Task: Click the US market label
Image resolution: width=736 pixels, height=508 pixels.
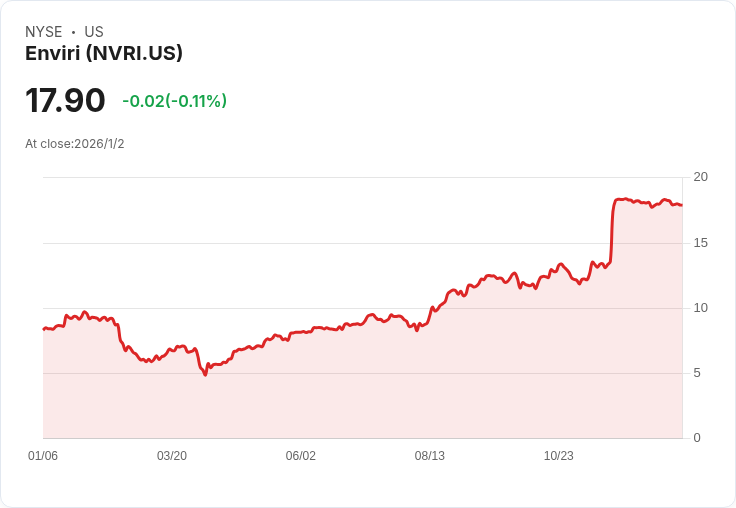Action: point(94,32)
